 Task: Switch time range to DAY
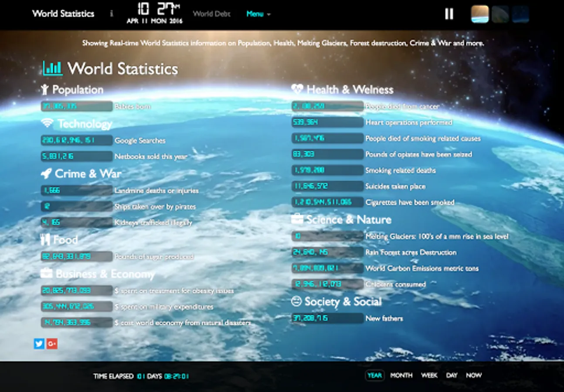click(x=452, y=375)
